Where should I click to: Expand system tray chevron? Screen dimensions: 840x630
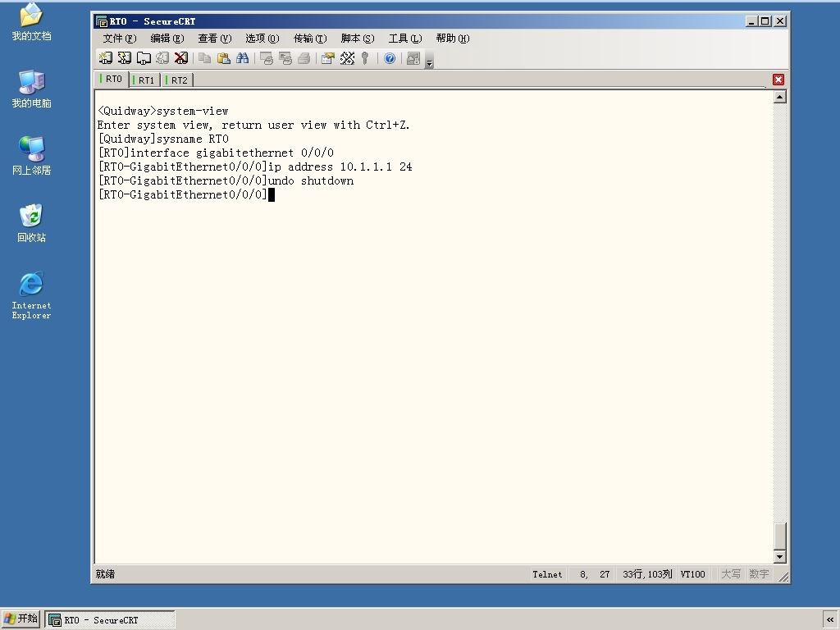(830, 620)
